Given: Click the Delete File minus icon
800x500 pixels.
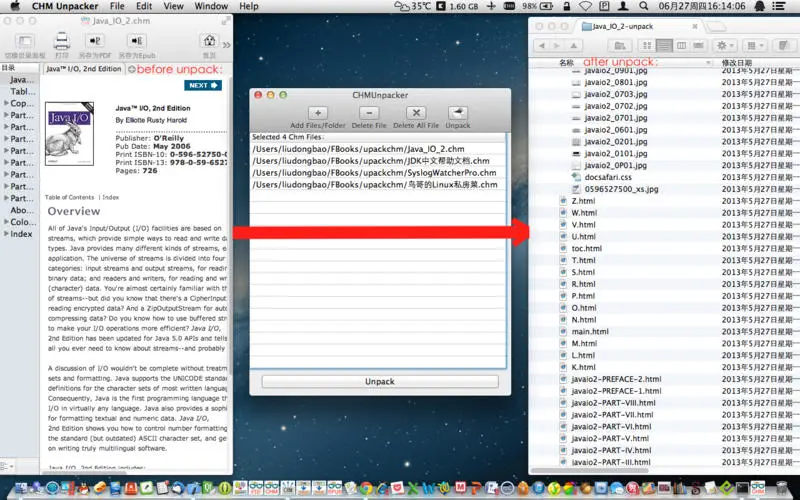Looking at the screenshot, I should pyautogui.click(x=369, y=113).
